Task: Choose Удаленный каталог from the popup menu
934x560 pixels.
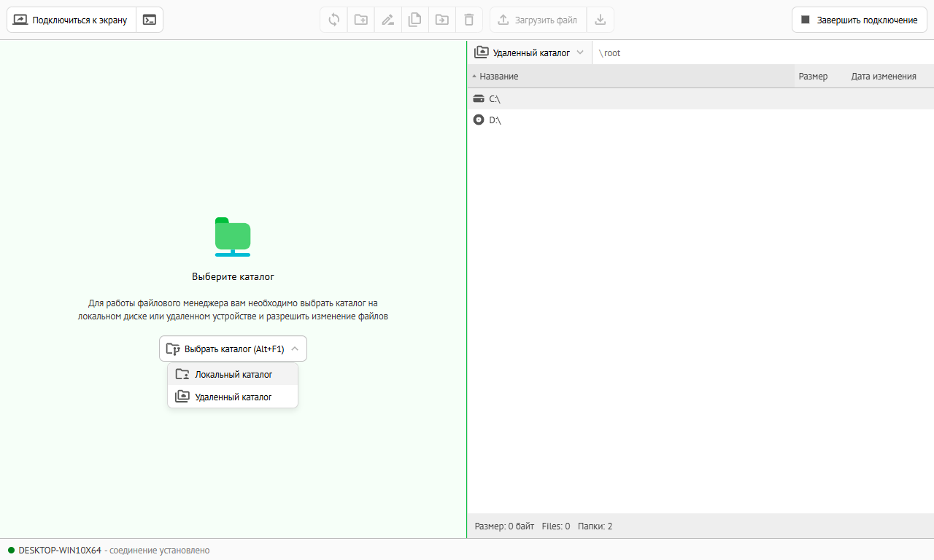Action: click(233, 397)
